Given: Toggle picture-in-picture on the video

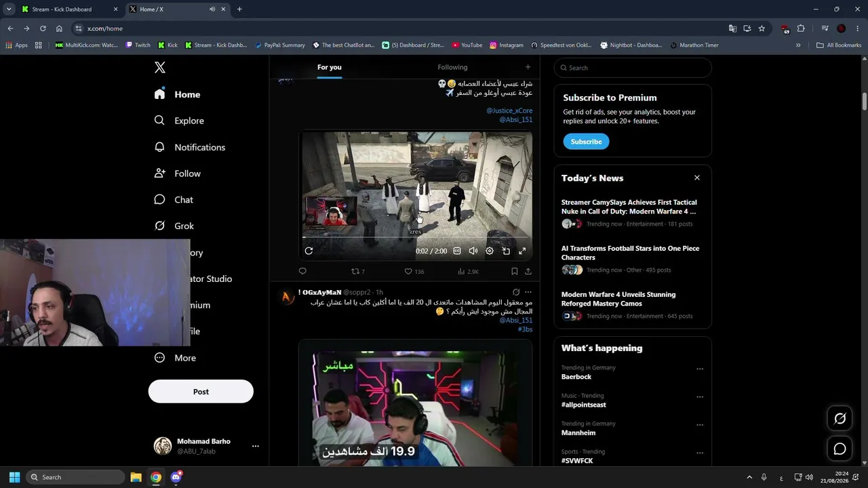Looking at the screenshot, I should pos(506,251).
